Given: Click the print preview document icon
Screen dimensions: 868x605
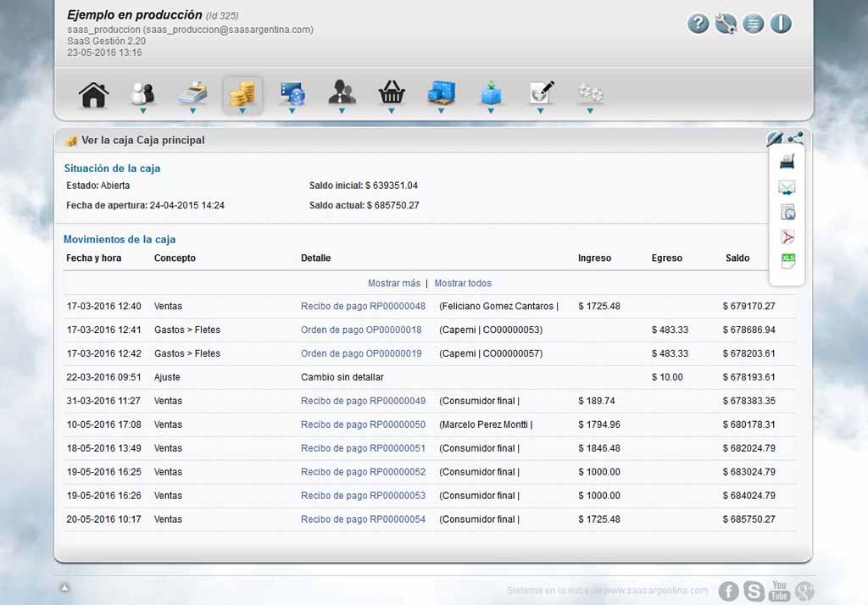Looking at the screenshot, I should pos(787,212).
